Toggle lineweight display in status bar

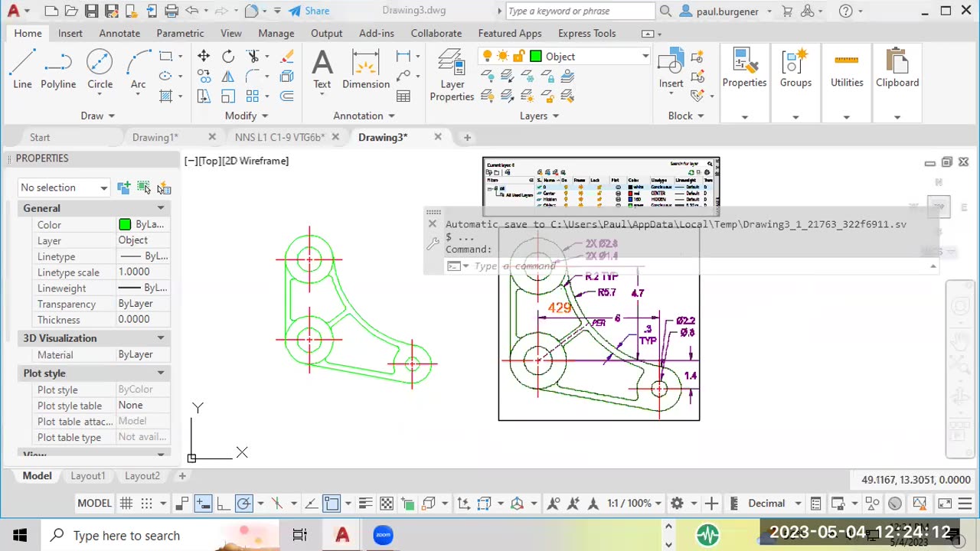(x=366, y=503)
